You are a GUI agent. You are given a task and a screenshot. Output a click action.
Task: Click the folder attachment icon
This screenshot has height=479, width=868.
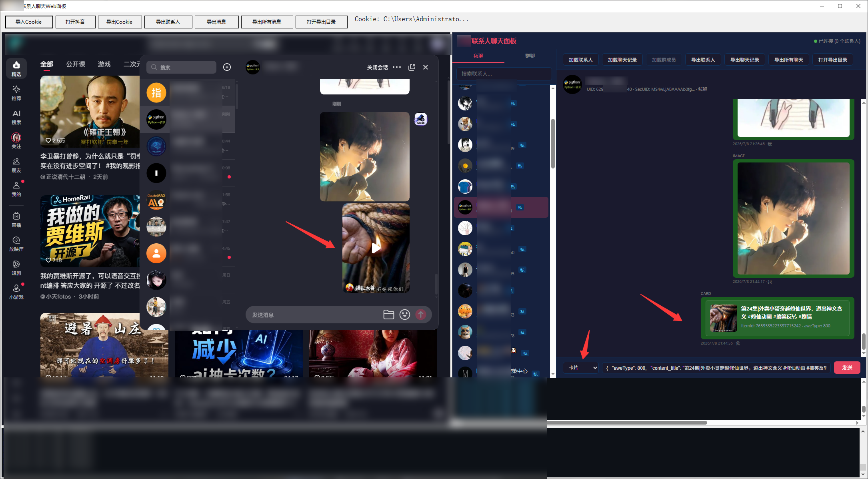(x=389, y=315)
